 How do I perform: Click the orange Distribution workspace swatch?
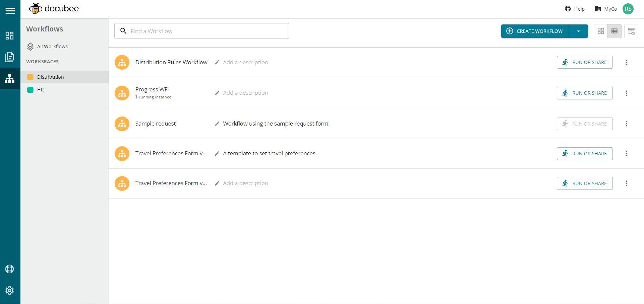click(x=30, y=77)
